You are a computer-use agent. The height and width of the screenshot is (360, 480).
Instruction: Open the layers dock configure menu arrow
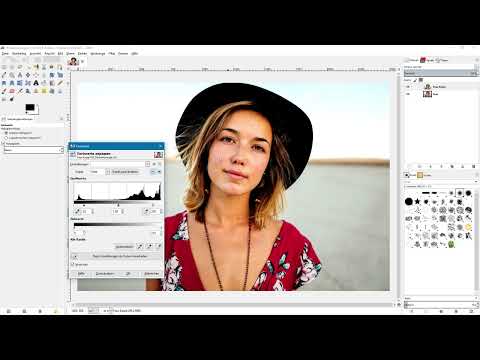tap(477, 60)
